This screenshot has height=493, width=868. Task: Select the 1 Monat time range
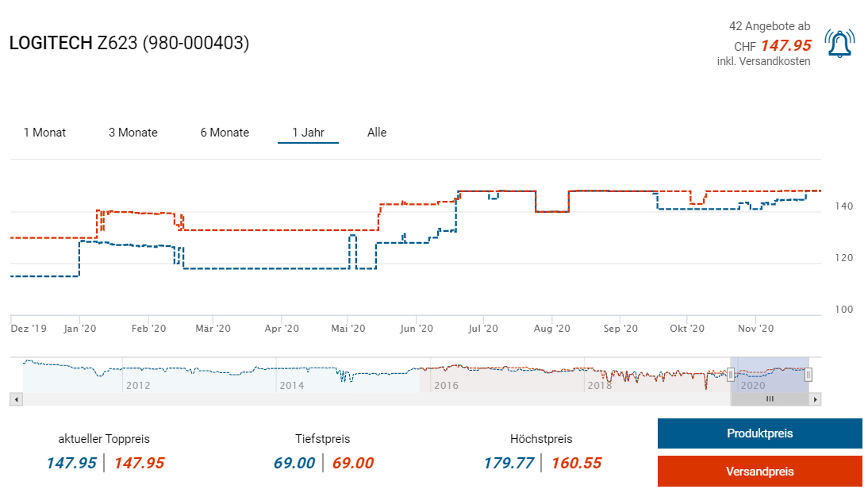44,133
